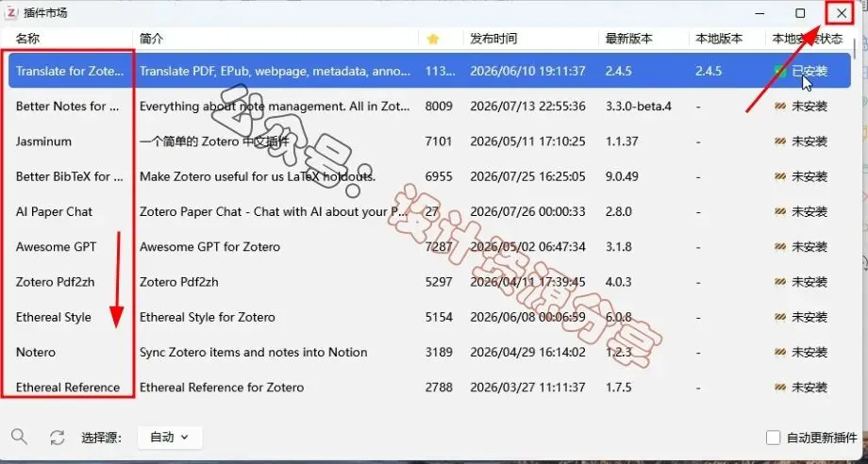Click not-installed status icon for Notero

(x=780, y=353)
